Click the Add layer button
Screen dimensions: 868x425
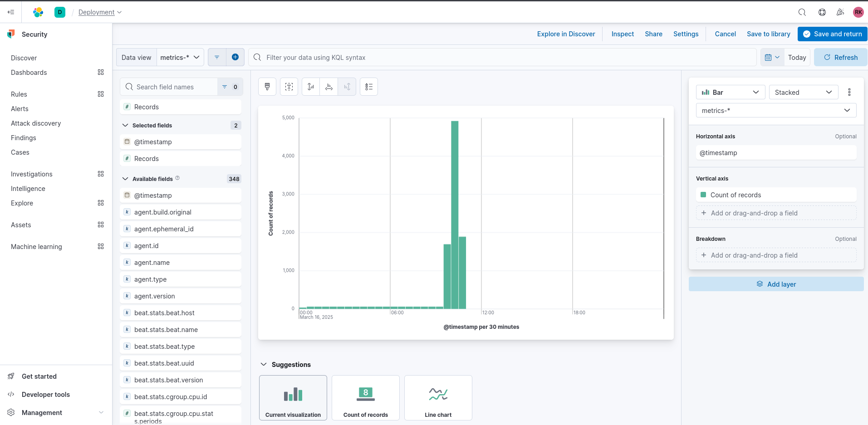coord(776,284)
